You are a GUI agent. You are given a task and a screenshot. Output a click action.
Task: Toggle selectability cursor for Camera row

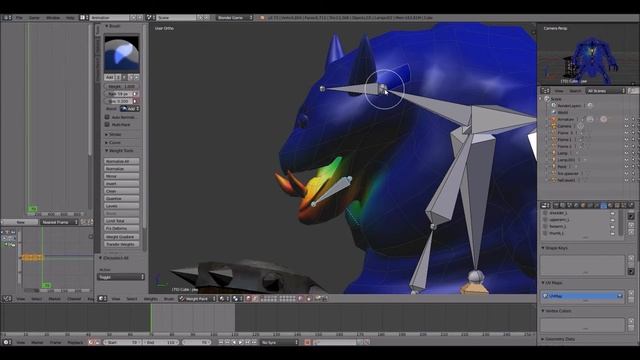(x=633, y=126)
